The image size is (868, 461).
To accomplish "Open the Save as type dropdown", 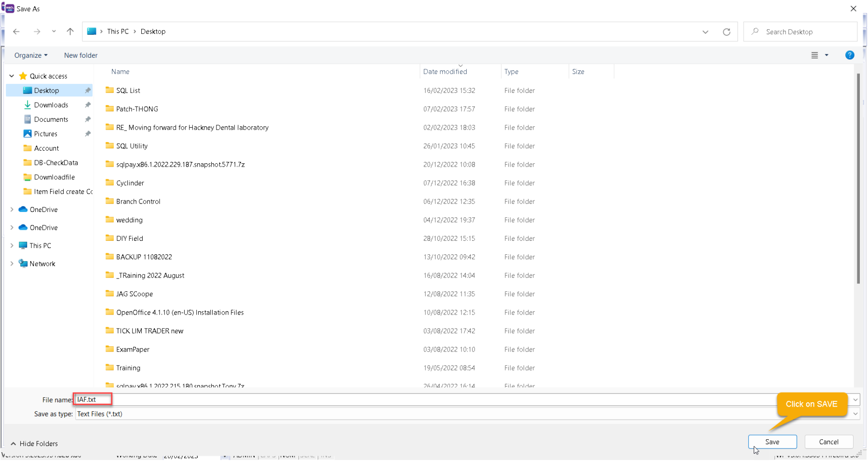I will [x=855, y=414].
